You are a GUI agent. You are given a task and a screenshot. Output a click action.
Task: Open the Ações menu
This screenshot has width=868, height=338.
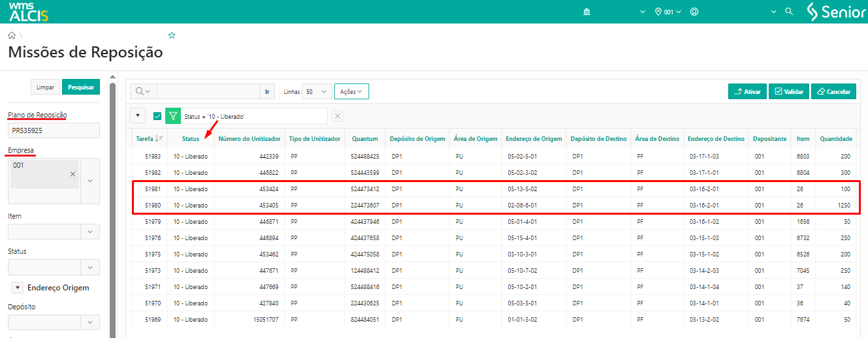pos(351,92)
